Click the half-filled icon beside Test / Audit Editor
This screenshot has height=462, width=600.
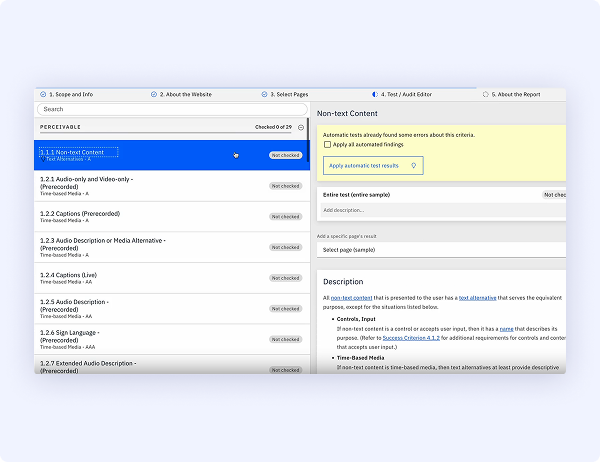[x=374, y=94]
